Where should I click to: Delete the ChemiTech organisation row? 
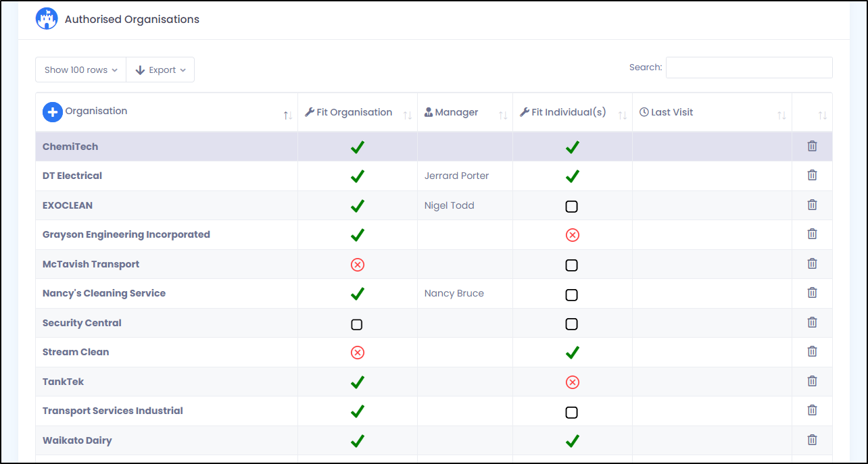tap(812, 146)
